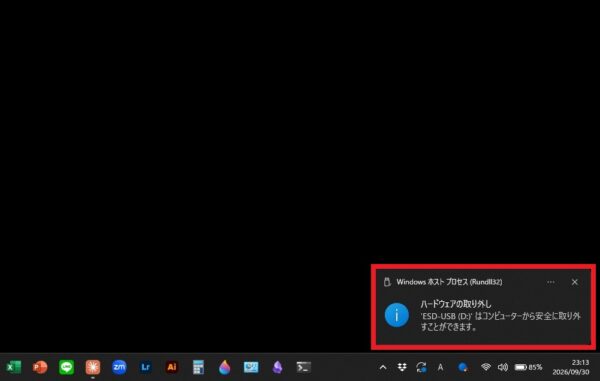Launch Adobe Illustrator from the taskbar
The height and width of the screenshot is (381, 600).
point(172,368)
